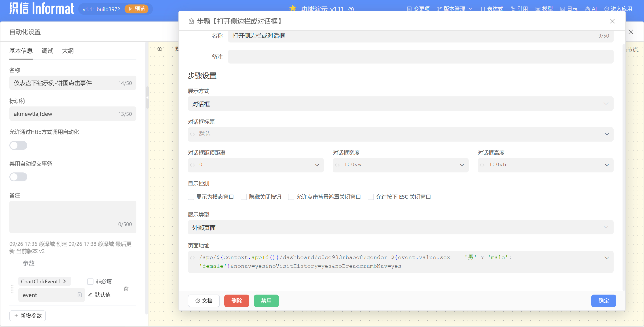Enable the 允许通过Http方式调用自动化 toggle
The image size is (644, 327).
18,145
